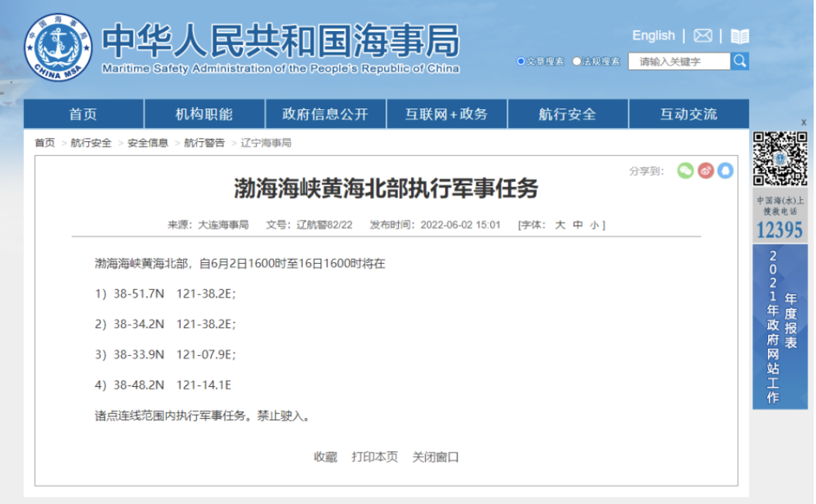
Task: Open the 机构职能 navigation menu
Action: 204,114
